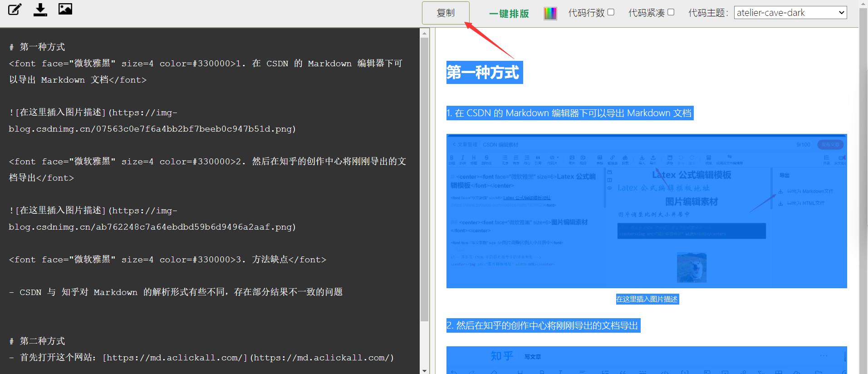Click the '# 第二种方式' line in editor

37,341
